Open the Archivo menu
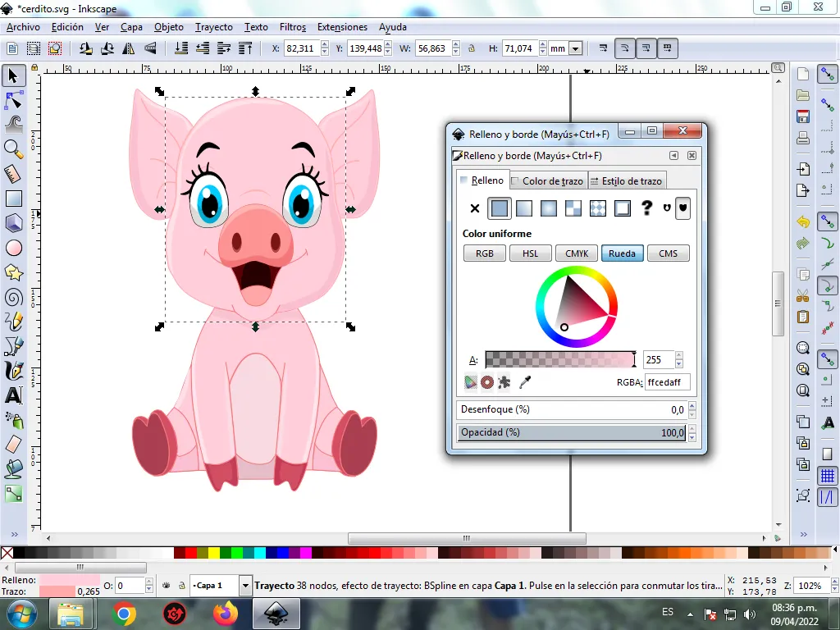 [x=23, y=27]
